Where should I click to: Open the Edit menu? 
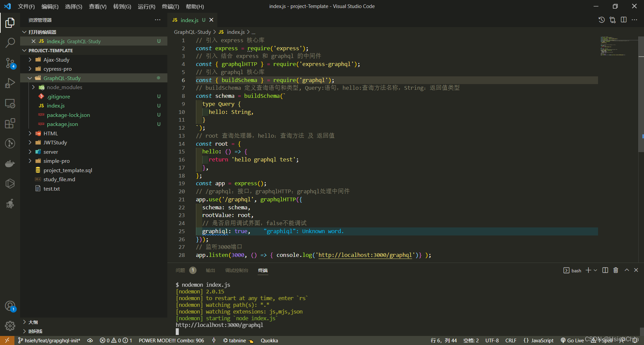[x=50, y=6]
